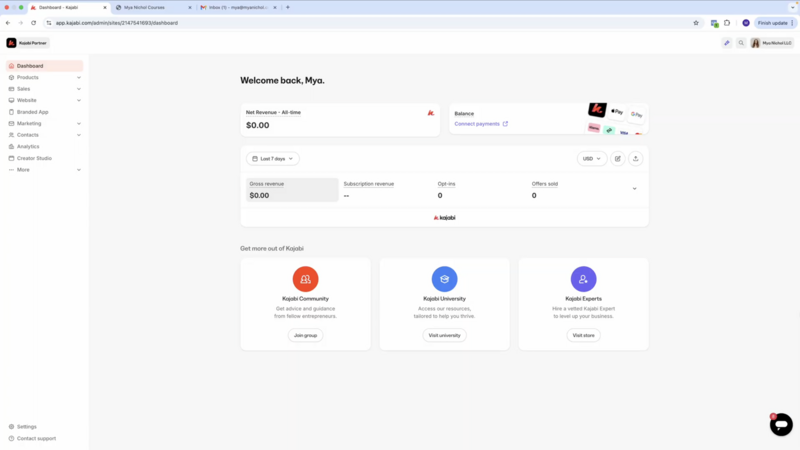Screen dimensions: 800x450
Task: Click the Kajabi Community icon
Action: coord(305,279)
